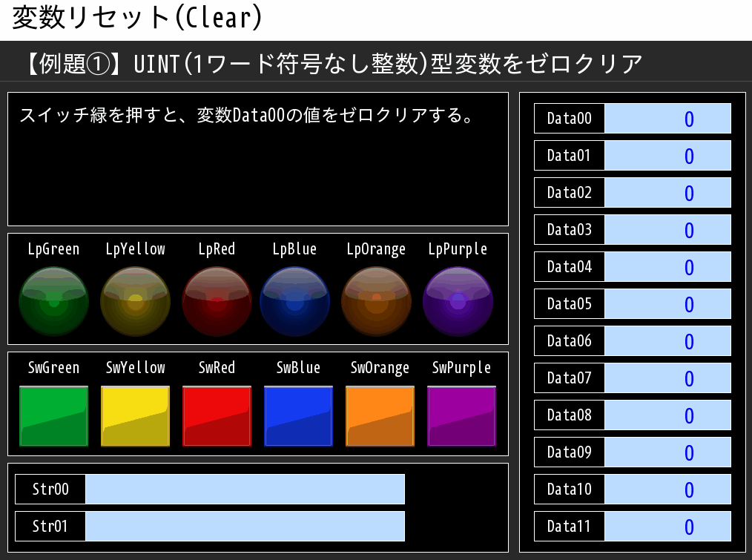Click the SwGreen label text
This screenshot has height=560, width=752.
click(x=53, y=368)
